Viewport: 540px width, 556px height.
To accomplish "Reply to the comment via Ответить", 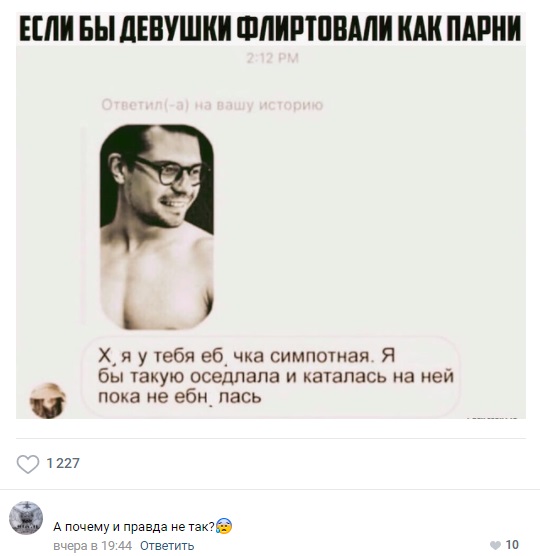I will 167,545.
